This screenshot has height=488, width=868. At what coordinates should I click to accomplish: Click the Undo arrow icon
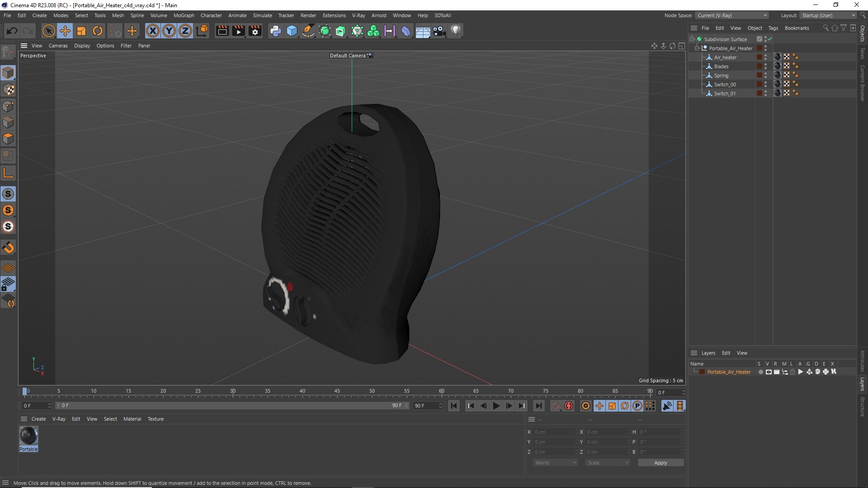(12, 31)
